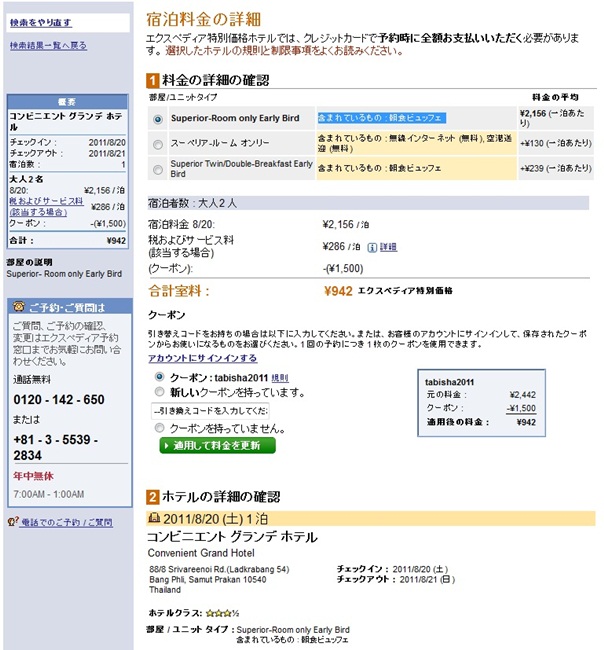This screenshot has height=650, width=604.
Task: Click the telephone icon in ご予約・ご質問は header
Action: pos(19,306)
